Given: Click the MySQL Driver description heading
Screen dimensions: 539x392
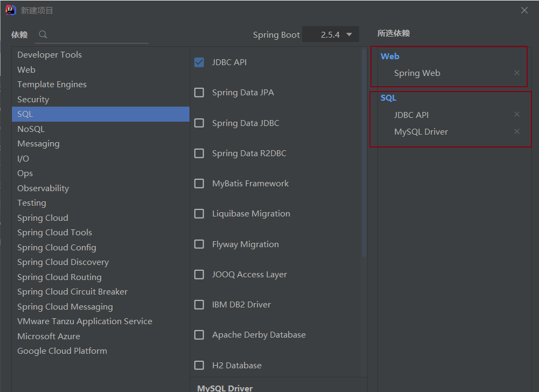Looking at the screenshot, I should point(225,388).
